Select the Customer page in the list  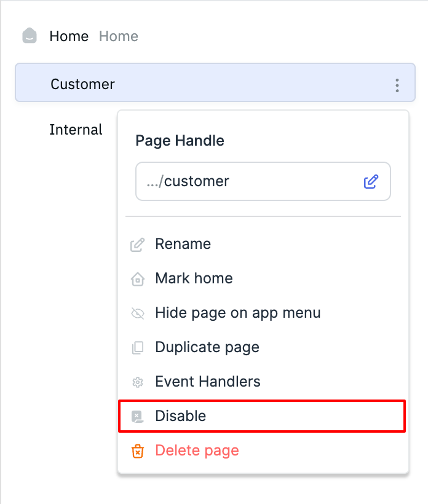pos(83,84)
